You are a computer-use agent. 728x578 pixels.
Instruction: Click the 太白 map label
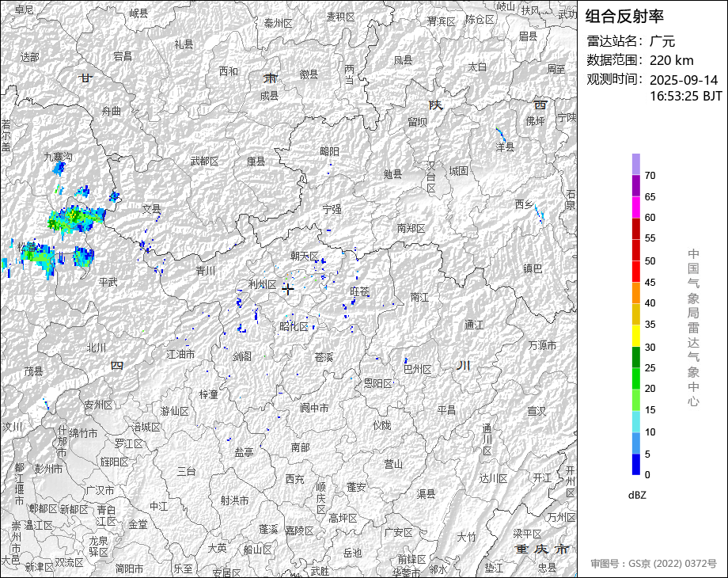coord(477,67)
